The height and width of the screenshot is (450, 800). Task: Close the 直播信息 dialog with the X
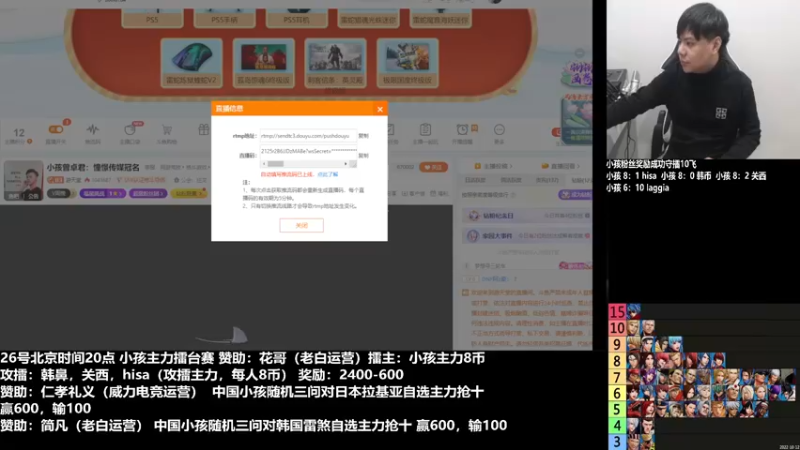click(380, 109)
